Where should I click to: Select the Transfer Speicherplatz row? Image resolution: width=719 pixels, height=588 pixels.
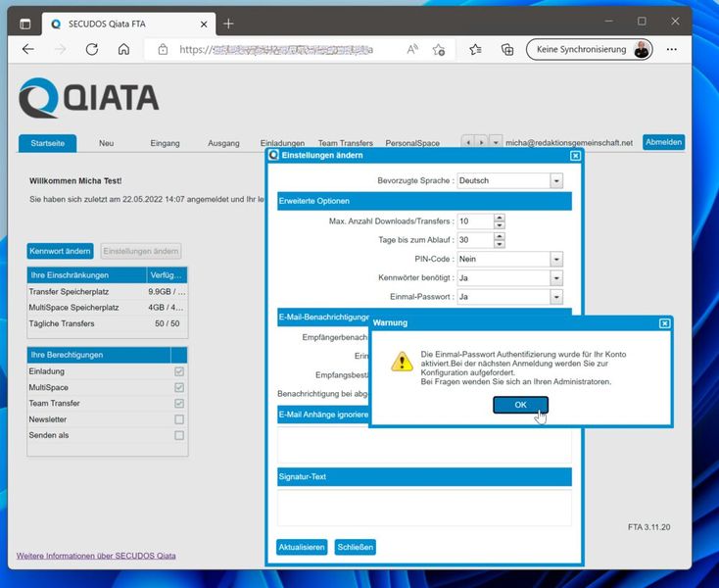(x=108, y=292)
